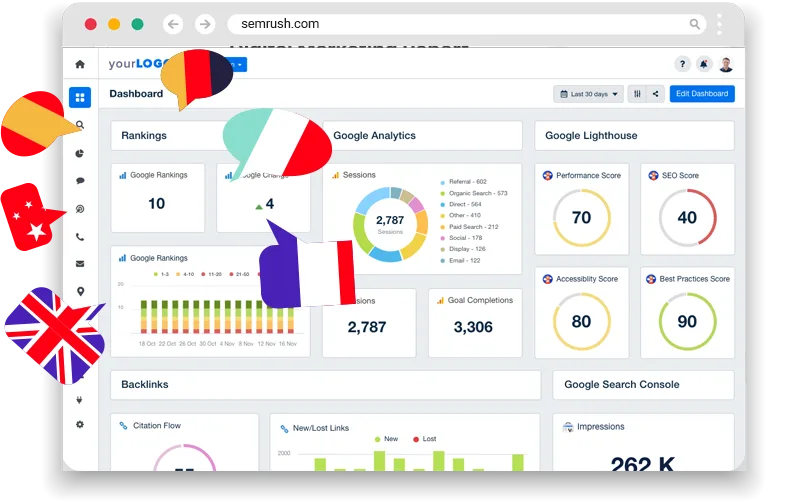Image resolution: width=800 pixels, height=502 pixels.
Task: Toggle the Lost links legend item
Action: pyautogui.click(x=424, y=439)
